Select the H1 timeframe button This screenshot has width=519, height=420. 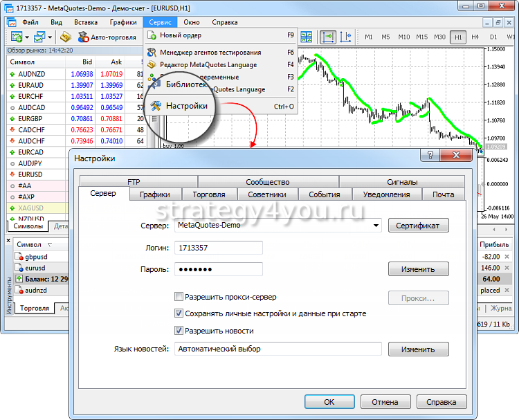point(457,37)
